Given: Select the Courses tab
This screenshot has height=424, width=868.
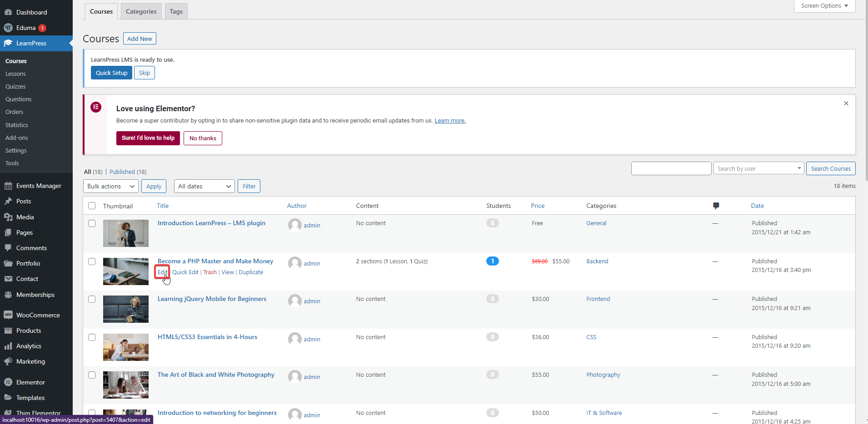Looking at the screenshot, I should pos(101,11).
